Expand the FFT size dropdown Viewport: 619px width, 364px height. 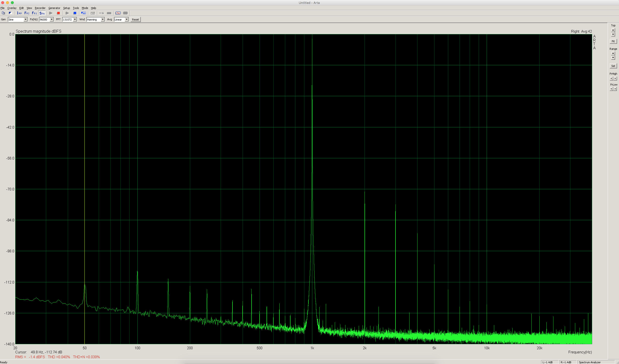pos(75,20)
